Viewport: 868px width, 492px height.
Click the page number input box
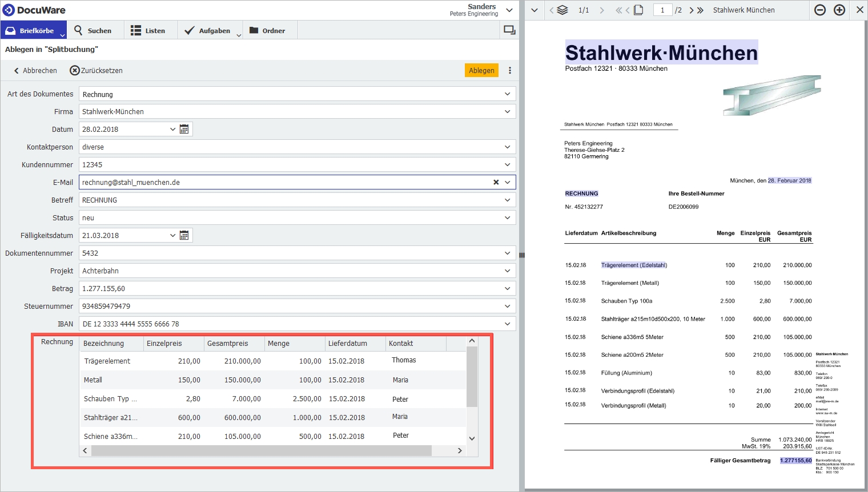(662, 10)
